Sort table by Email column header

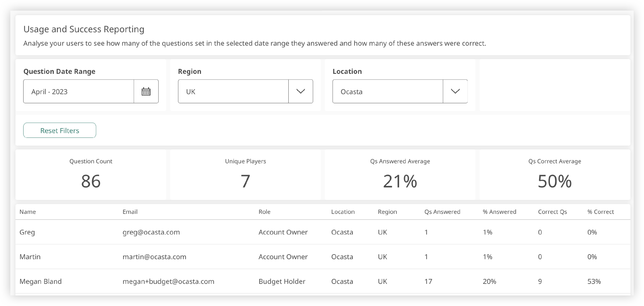coord(130,212)
